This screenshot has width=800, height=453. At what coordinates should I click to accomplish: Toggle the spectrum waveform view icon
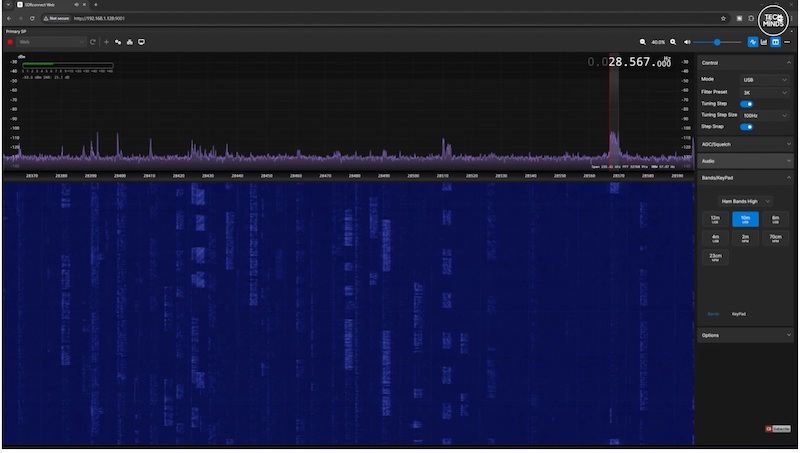pyautogui.click(x=753, y=42)
